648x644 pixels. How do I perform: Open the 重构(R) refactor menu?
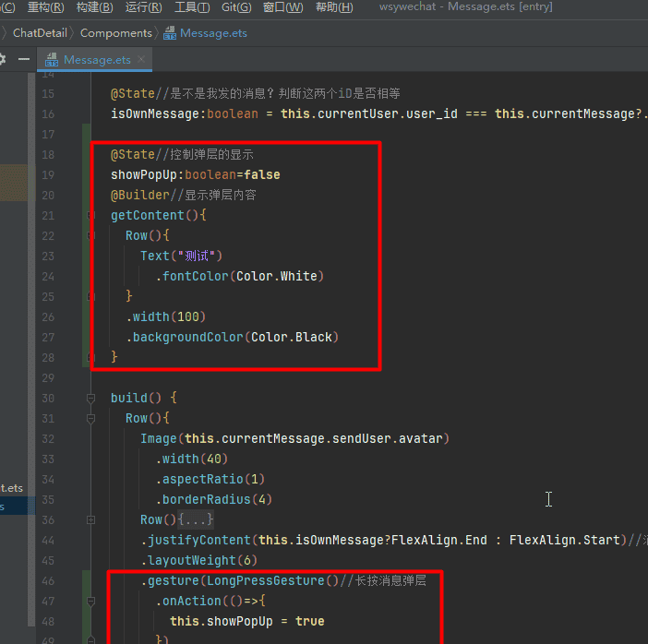coord(45,7)
